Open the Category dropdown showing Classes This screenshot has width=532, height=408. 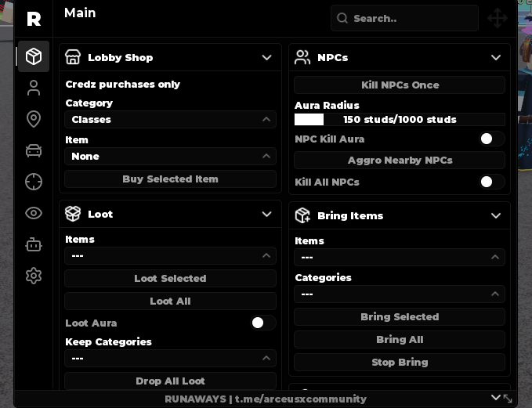(x=170, y=119)
